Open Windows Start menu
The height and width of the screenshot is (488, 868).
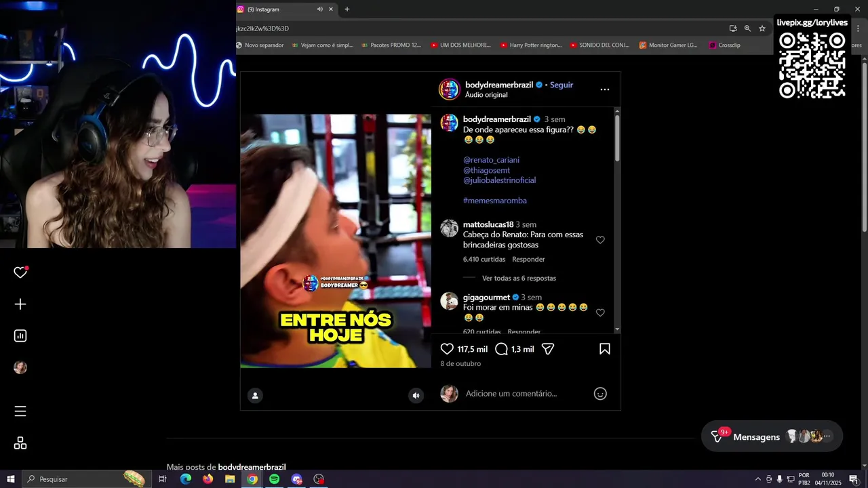(x=10, y=479)
